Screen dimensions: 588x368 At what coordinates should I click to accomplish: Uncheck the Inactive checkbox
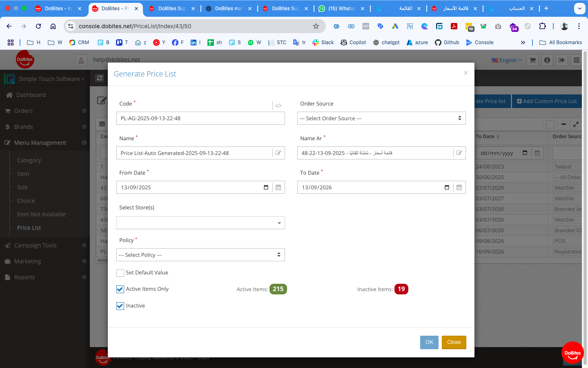point(120,306)
